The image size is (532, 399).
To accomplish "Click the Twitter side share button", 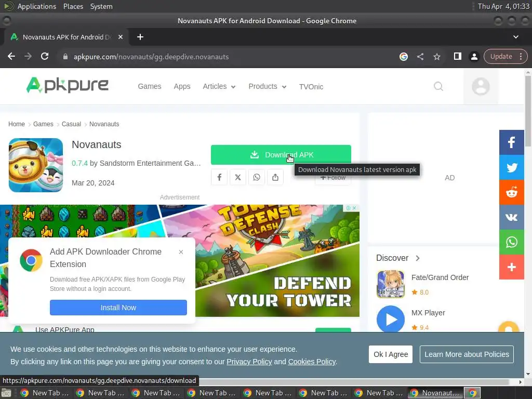I will click(511, 167).
